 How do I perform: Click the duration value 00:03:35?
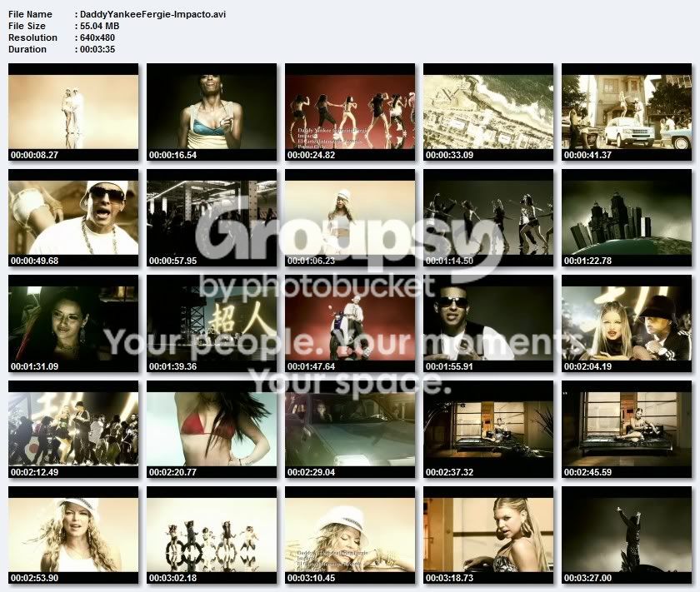[97, 49]
